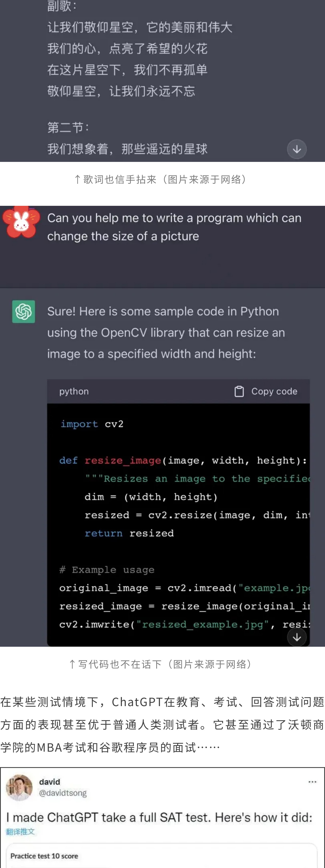Screen dimensions: 325x868
Task: Click the docstring line 'Resizes an image'
Action: (197, 479)
